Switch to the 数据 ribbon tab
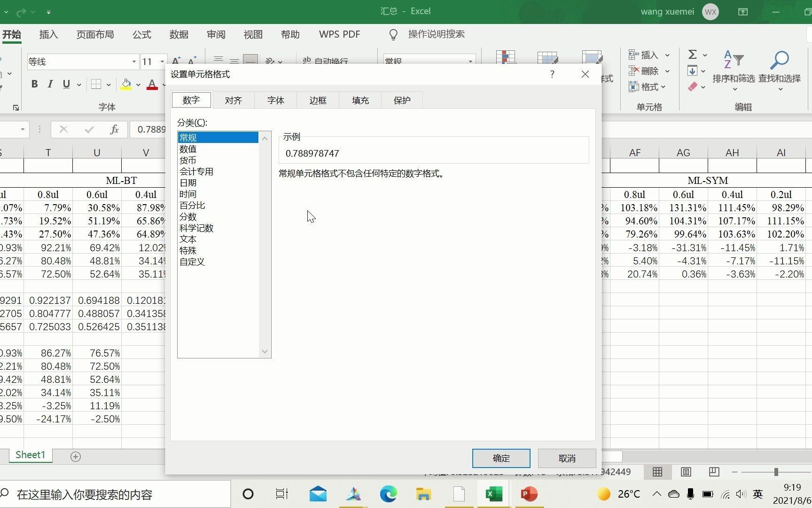Screen dimensions: 812x508 click(x=179, y=34)
